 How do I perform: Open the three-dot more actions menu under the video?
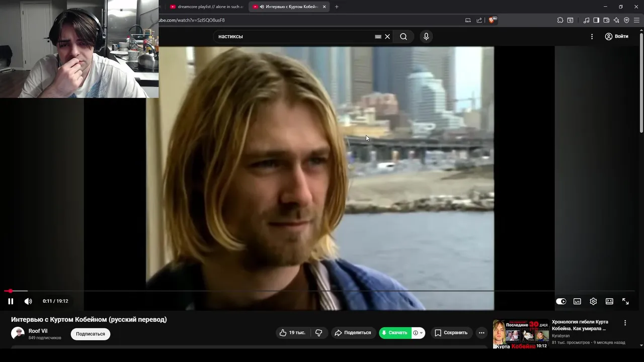[x=481, y=333]
